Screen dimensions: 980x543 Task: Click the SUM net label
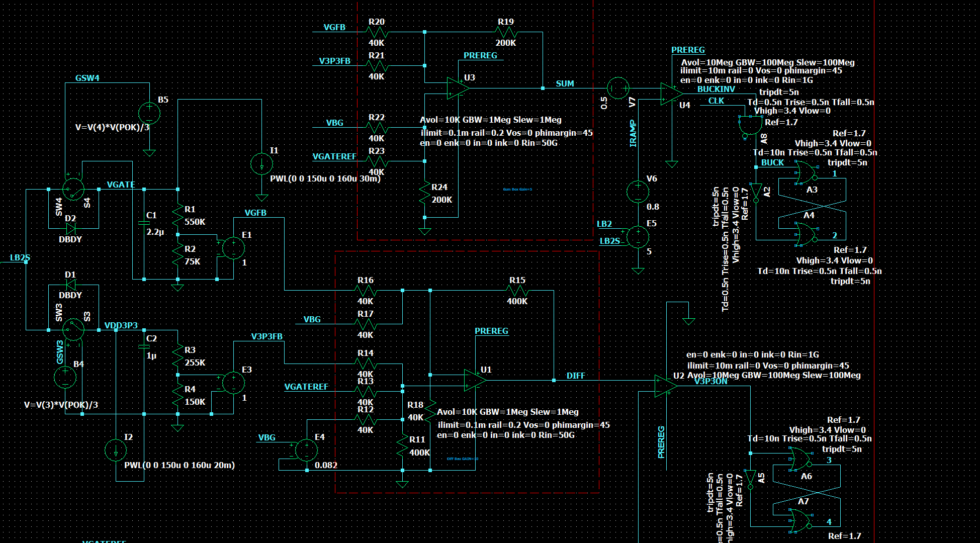click(565, 83)
